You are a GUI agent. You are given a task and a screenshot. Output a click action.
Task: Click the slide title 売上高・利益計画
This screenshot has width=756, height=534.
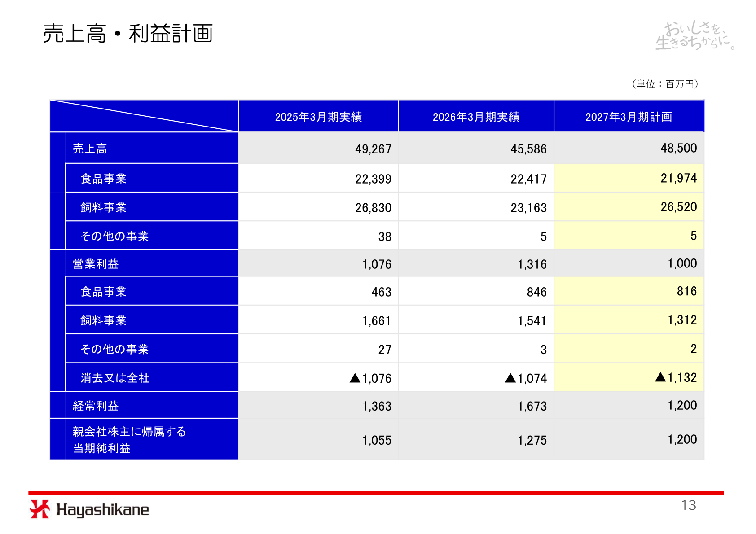point(128,34)
